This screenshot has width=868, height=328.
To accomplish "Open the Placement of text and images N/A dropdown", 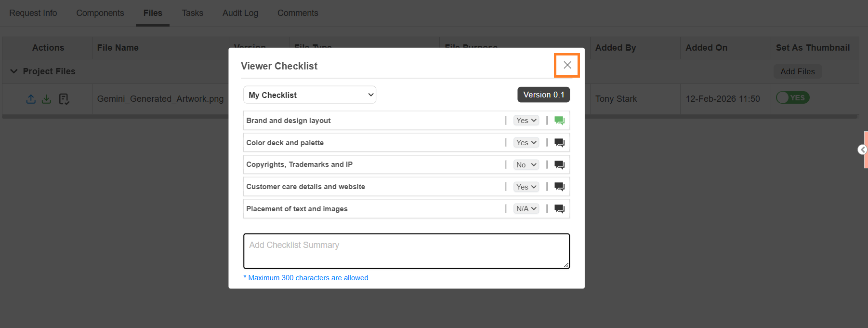I will click(x=526, y=209).
